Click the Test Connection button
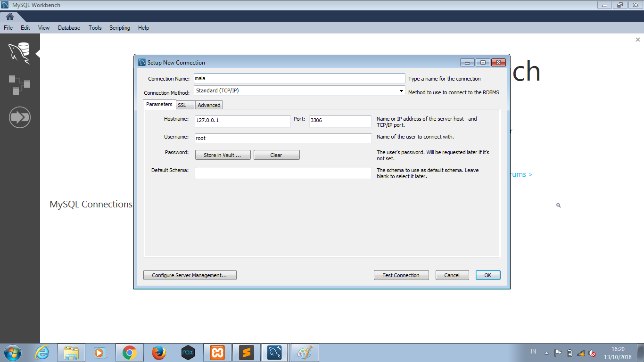This screenshot has height=362, width=644. coord(401,275)
